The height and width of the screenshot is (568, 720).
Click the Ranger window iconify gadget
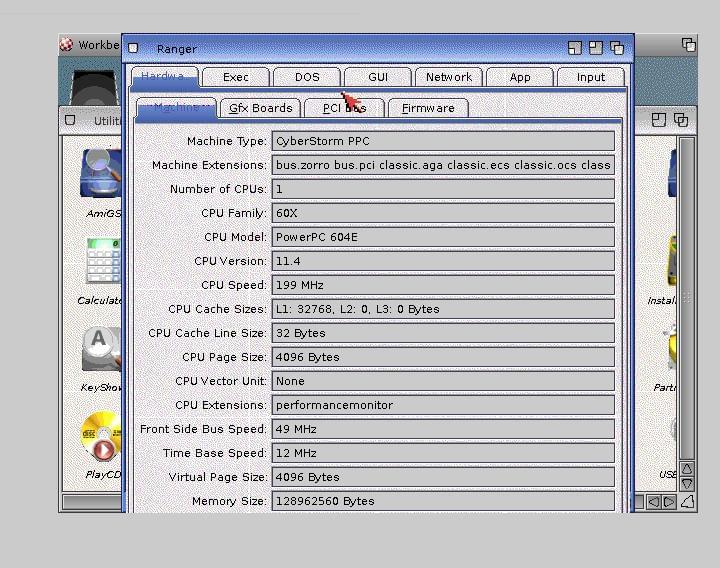tap(574, 48)
